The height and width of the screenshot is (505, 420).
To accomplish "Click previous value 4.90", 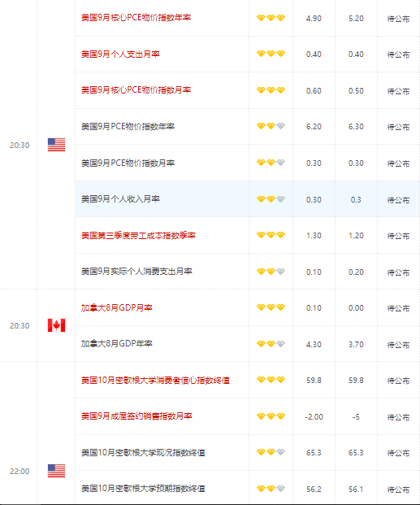I will coord(314,19).
